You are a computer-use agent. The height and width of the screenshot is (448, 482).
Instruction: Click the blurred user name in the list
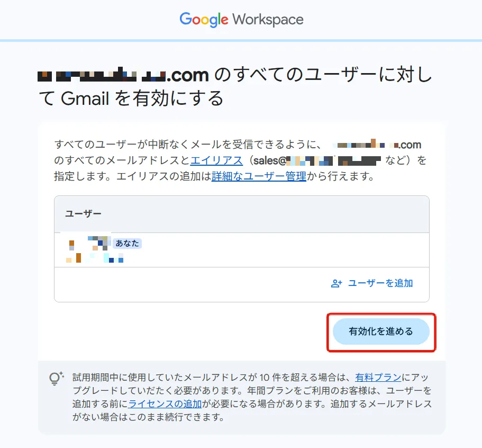click(88, 243)
